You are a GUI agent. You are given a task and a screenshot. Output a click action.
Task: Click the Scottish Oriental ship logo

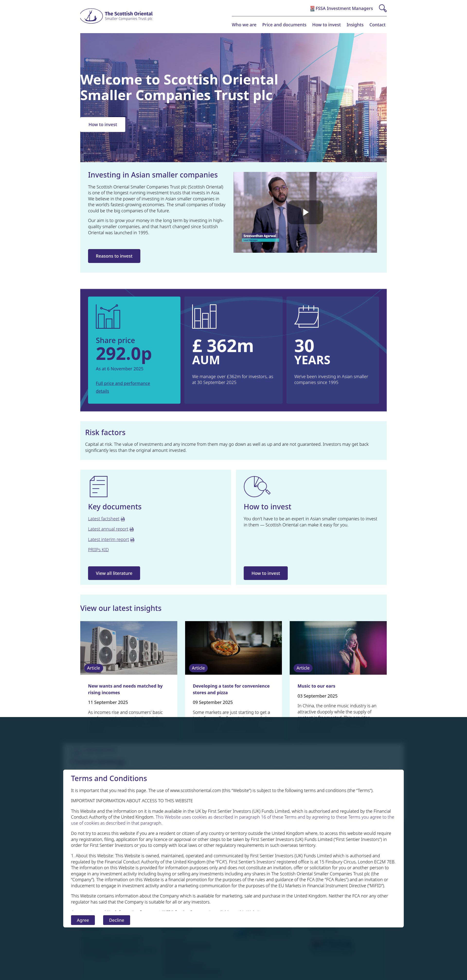click(x=91, y=16)
